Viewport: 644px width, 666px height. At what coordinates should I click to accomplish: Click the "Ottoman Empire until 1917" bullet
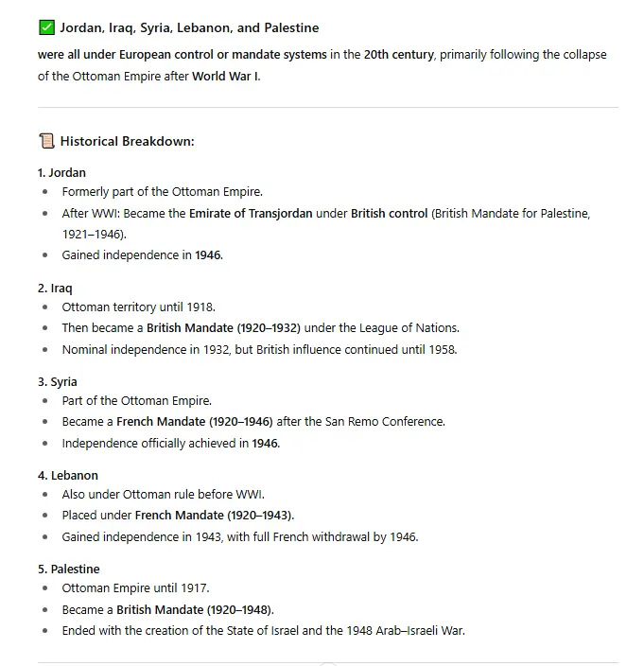(135, 588)
